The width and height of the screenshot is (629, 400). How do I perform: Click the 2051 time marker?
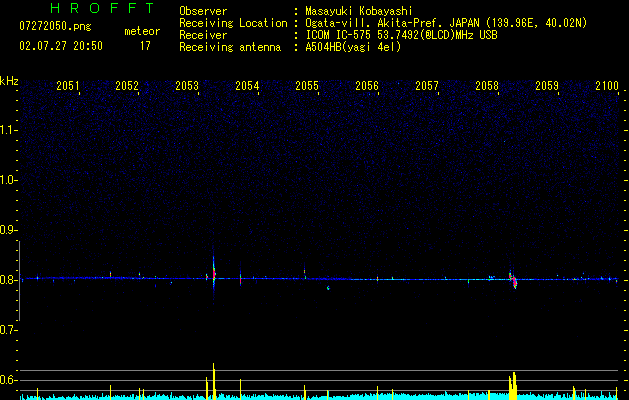[67, 85]
